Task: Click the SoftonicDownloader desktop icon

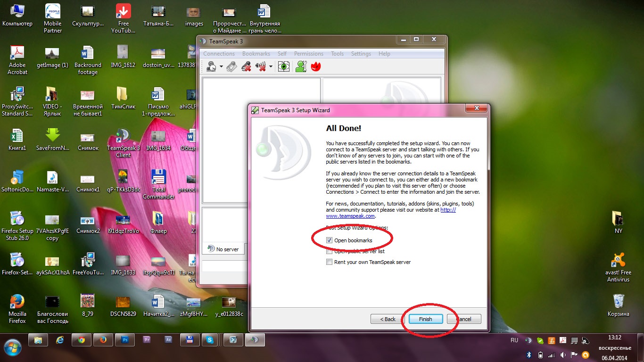Action: coord(17,181)
